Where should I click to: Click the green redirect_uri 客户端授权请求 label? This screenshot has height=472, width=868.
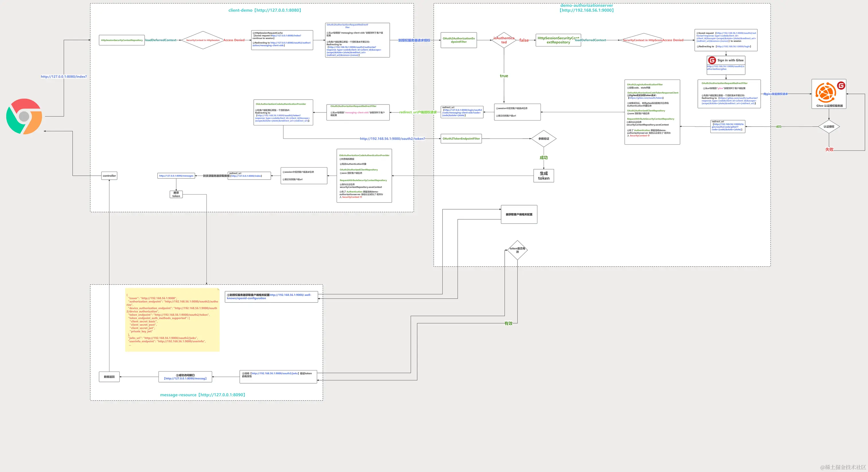pyautogui.click(x=418, y=112)
